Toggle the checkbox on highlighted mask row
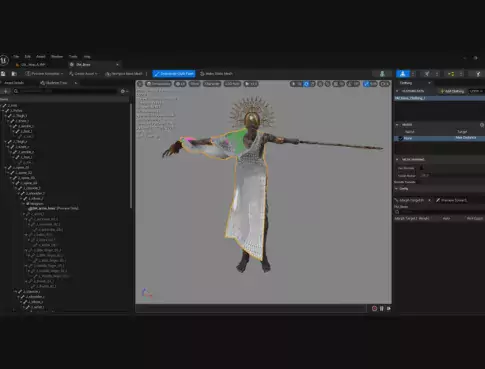The height and width of the screenshot is (369, 485). point(401,138)
